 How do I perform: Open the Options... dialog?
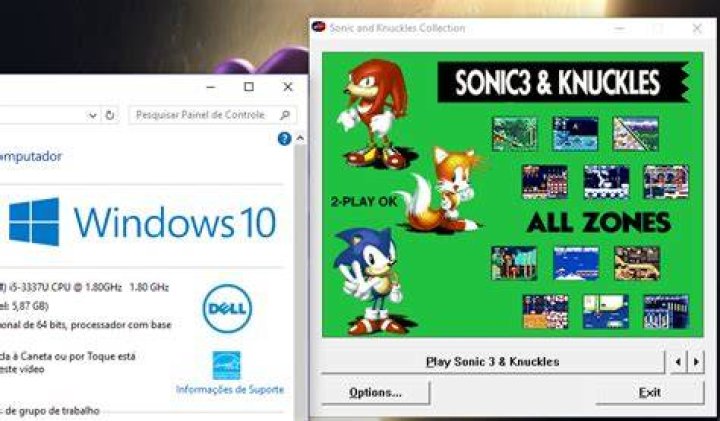click(x=375, y=393)
